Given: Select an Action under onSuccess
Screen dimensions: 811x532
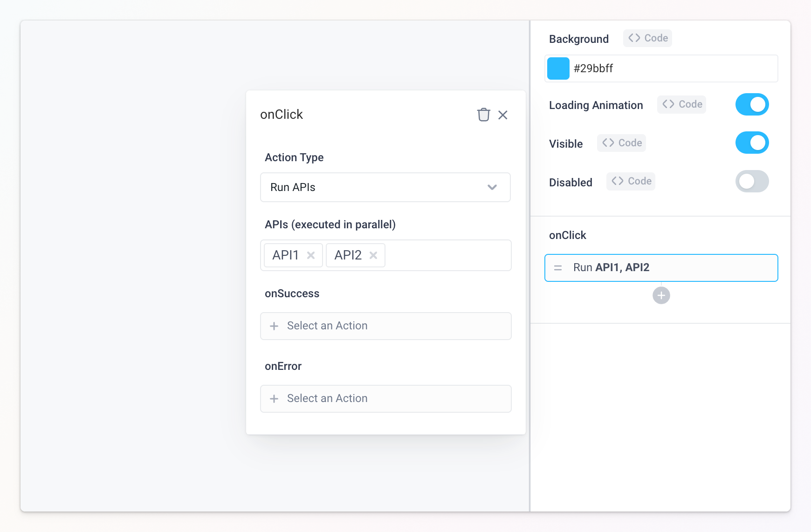Looking at the screenshot, I should pyautogui.click(x=385, y=326).
